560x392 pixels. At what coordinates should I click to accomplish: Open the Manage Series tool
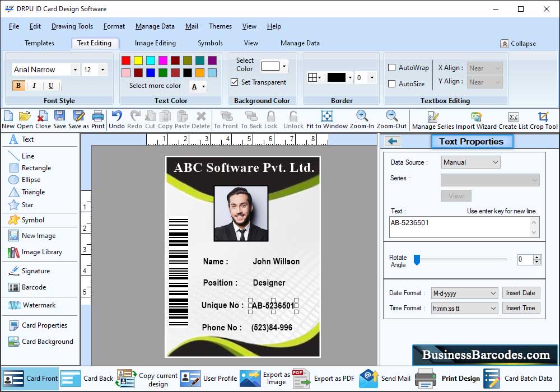(x=433, y=120)
